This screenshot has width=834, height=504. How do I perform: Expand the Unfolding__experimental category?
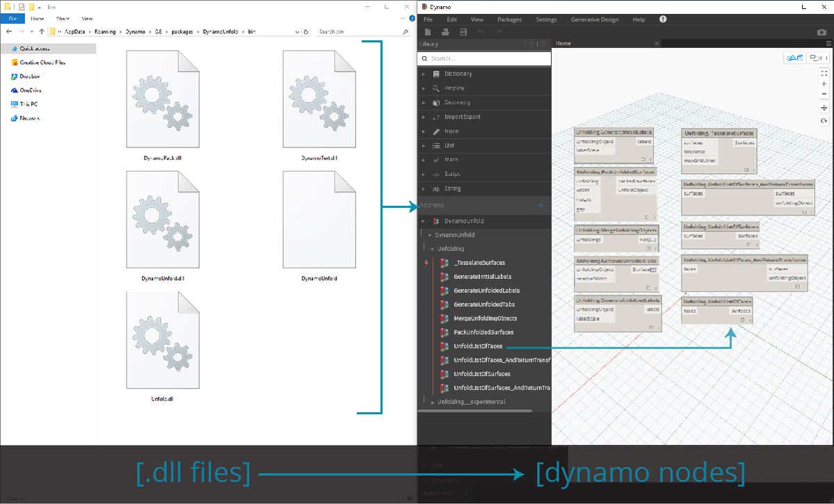433,402
